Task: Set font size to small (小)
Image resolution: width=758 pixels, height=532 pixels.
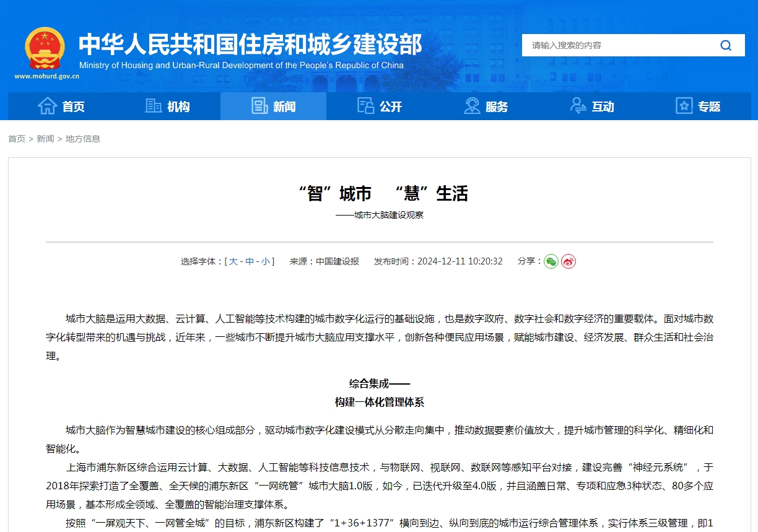Action: tap(265, 261)
